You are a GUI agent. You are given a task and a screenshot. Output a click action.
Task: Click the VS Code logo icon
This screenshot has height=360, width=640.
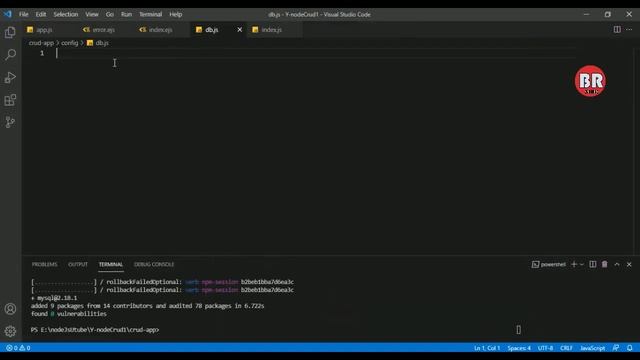pos(8,14)
